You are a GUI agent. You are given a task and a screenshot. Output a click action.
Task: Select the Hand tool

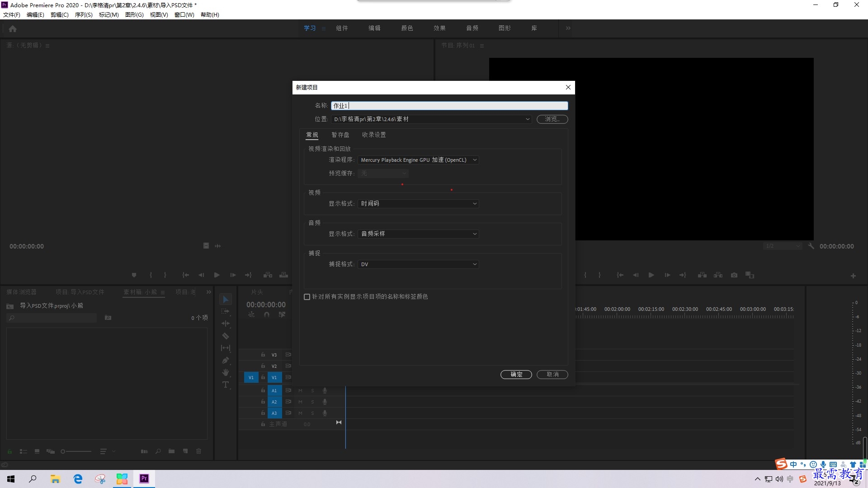pyautogui.click(x=226, y=372)
